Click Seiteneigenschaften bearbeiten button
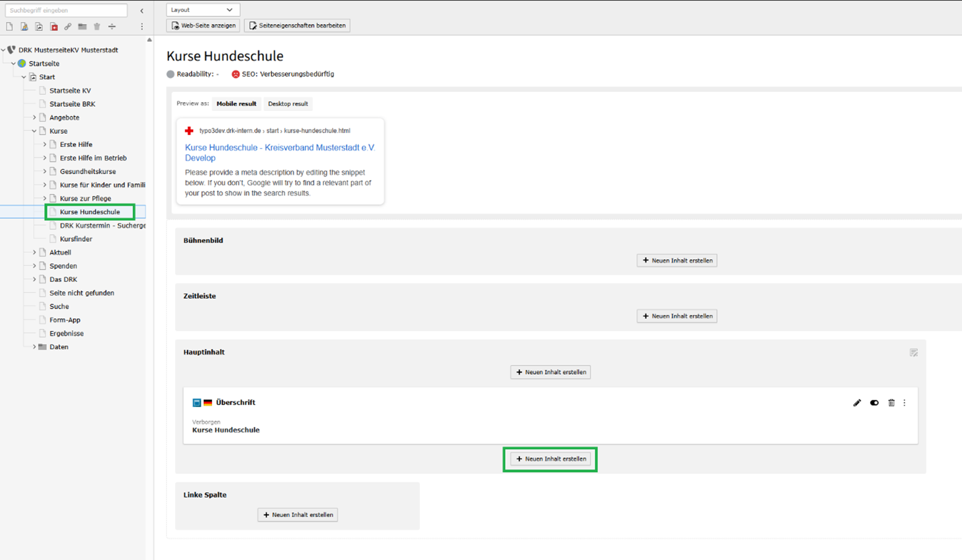 point(297,25)
